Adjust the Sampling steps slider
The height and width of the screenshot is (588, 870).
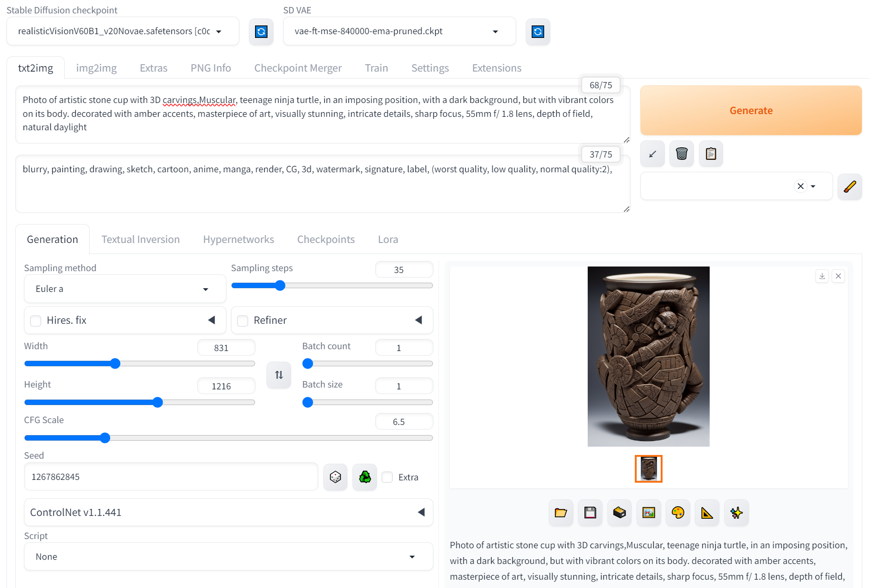(332, 285)
